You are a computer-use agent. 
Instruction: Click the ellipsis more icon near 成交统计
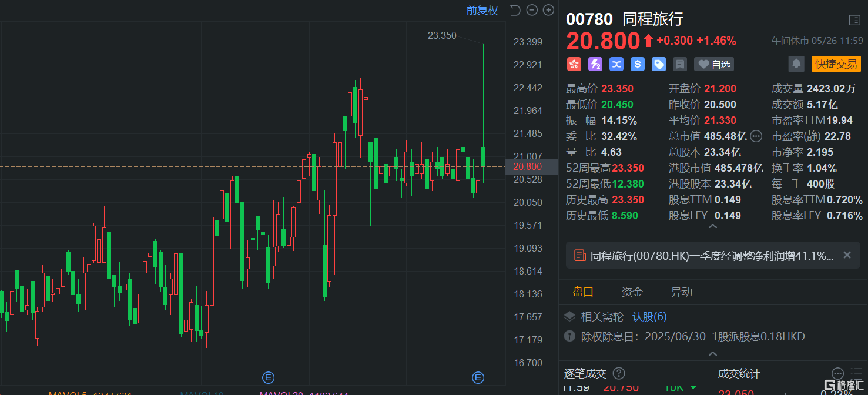pyautogui.click(x=837, y=373)
